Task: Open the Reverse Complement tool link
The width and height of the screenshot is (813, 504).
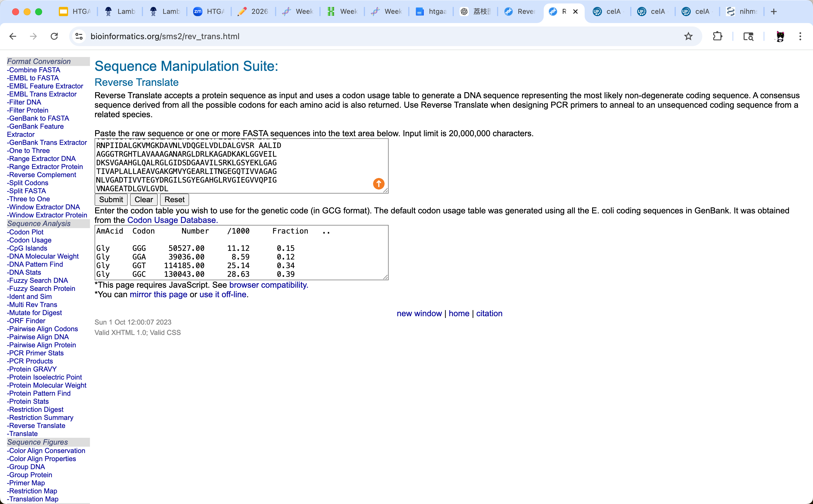Action: pos(42,175)
